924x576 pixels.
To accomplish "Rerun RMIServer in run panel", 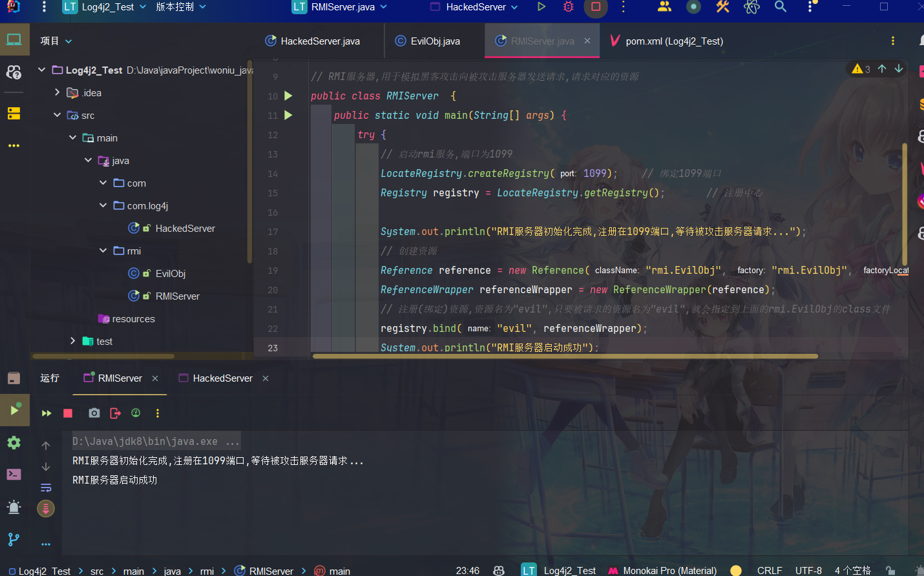I will pyautogui.click(x=47, y=413).
